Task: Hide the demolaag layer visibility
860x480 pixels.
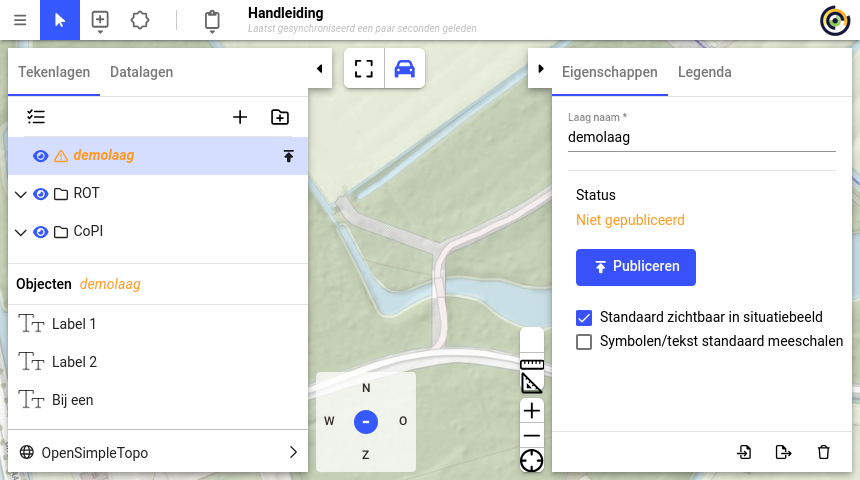Action: (41, 156)
